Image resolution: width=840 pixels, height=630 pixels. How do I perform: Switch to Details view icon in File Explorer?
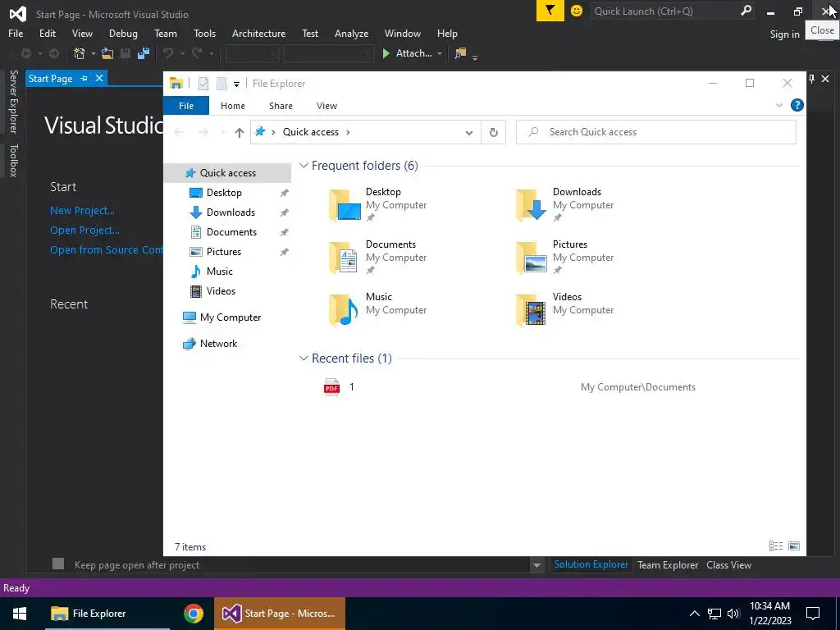pyautogui.click(x=776, y=546)
